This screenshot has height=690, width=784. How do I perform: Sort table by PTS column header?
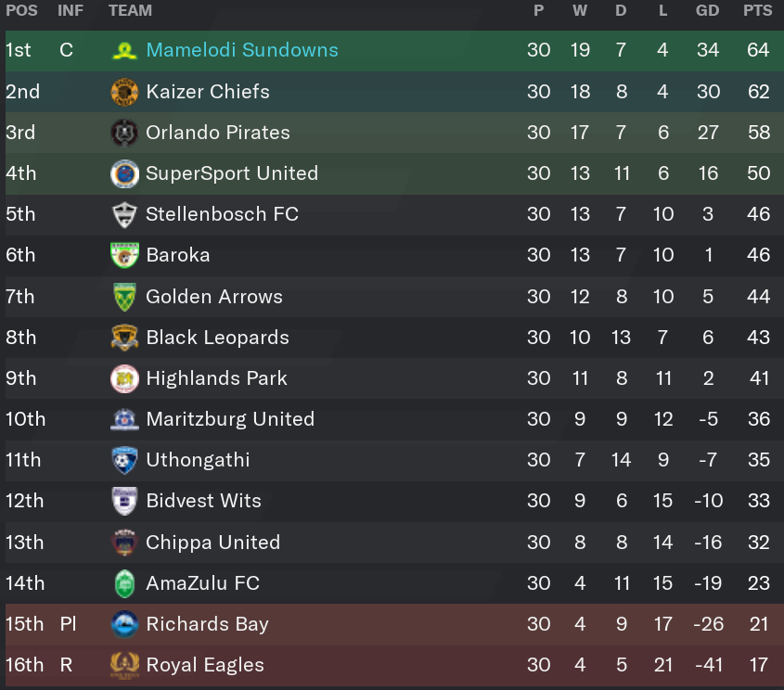[757, 10]
